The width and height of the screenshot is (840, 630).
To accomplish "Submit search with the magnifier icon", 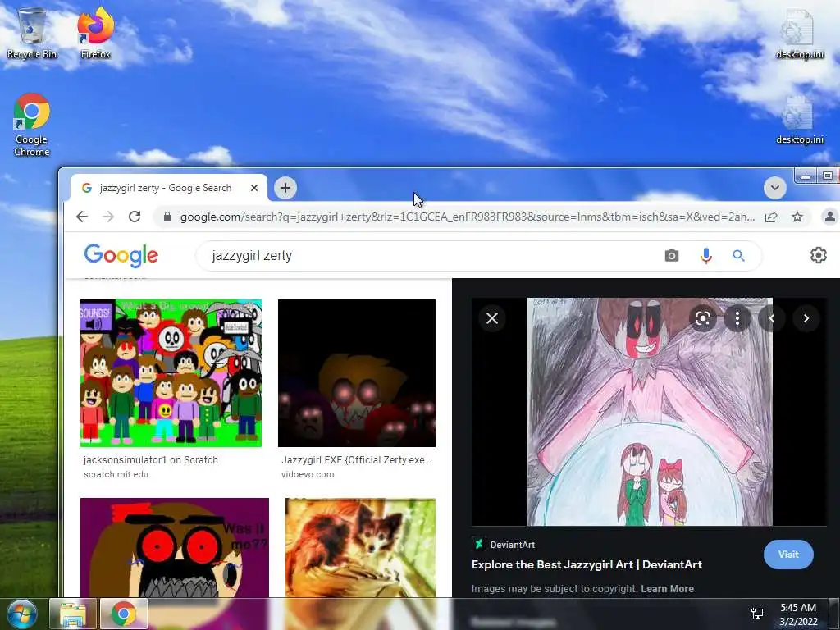I will (738, 256).
